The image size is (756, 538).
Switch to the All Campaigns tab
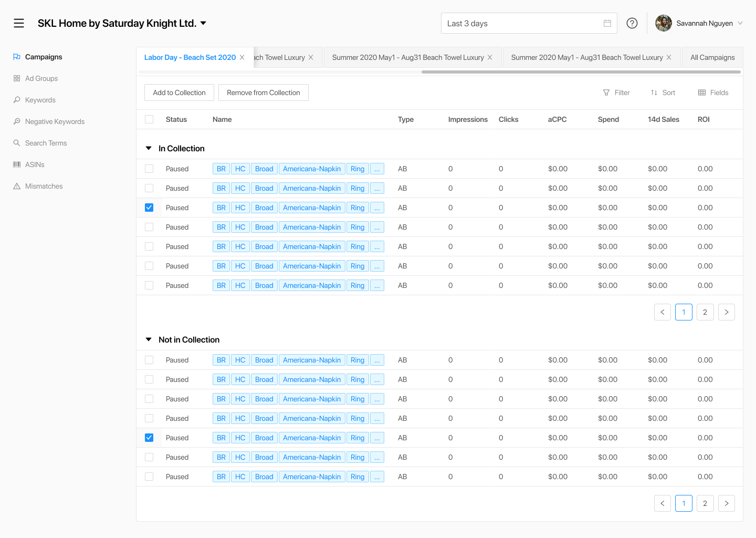(712, 57)
